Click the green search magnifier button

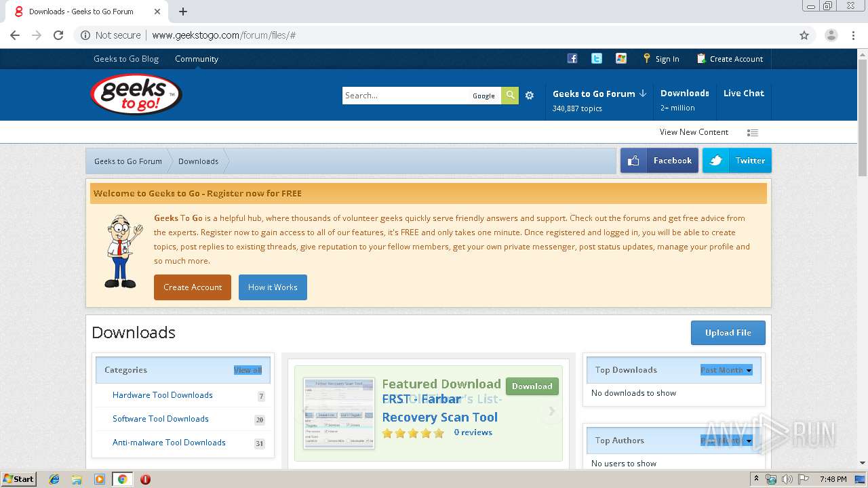(510, 96)
